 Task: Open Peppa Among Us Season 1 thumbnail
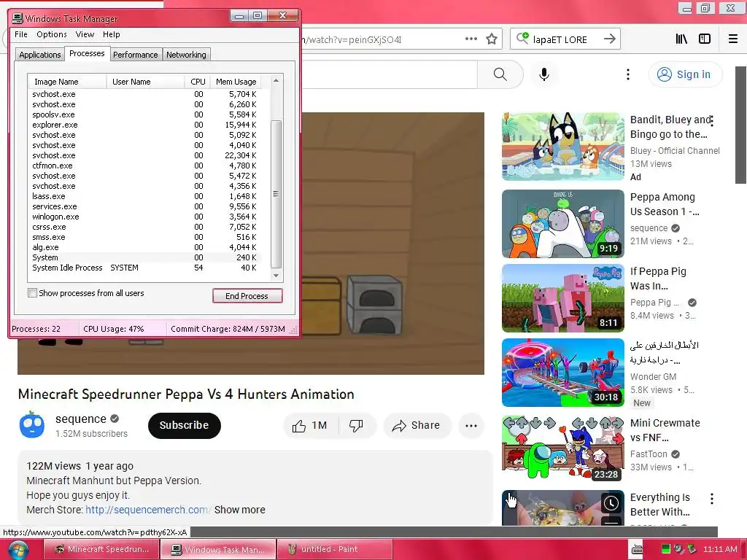[563, 224]
